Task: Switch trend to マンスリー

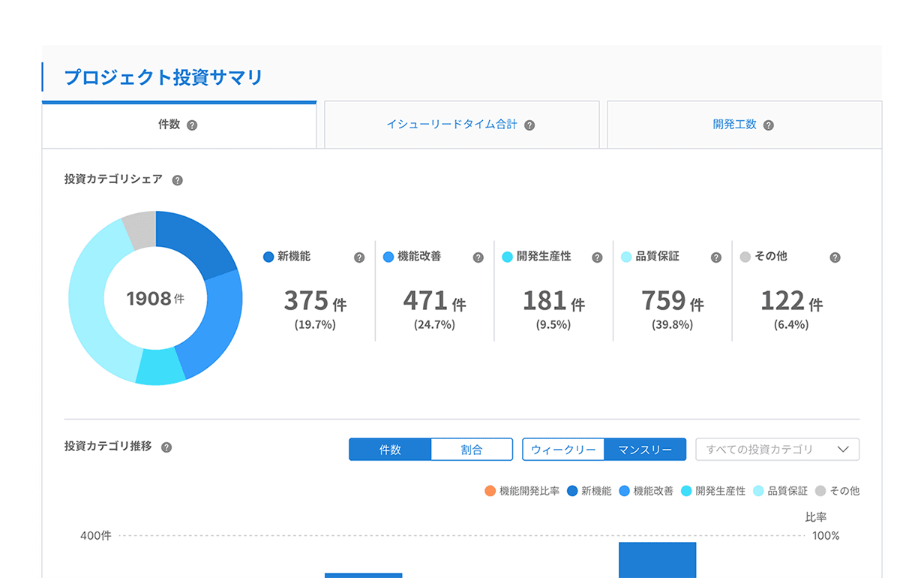Action: coord(645,450)
